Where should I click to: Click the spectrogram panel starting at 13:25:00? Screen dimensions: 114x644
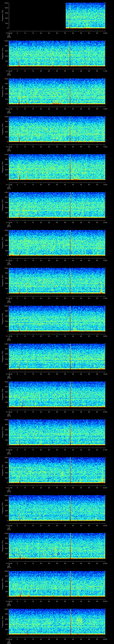coord(57,622)
